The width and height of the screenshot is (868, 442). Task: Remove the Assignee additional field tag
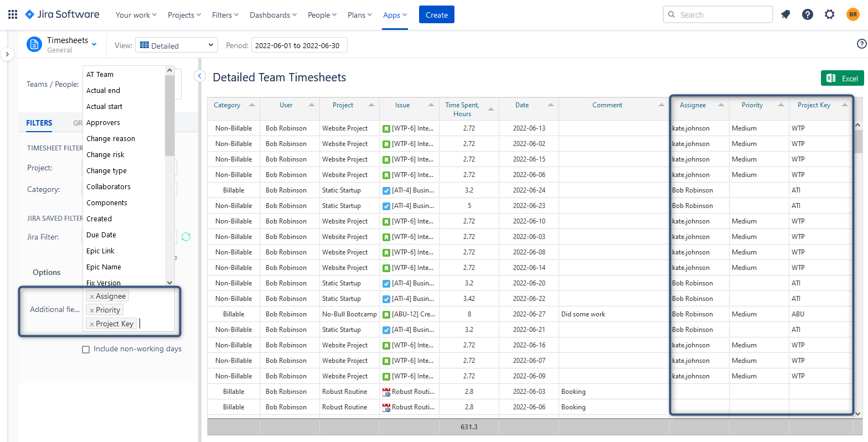(92, 297)
